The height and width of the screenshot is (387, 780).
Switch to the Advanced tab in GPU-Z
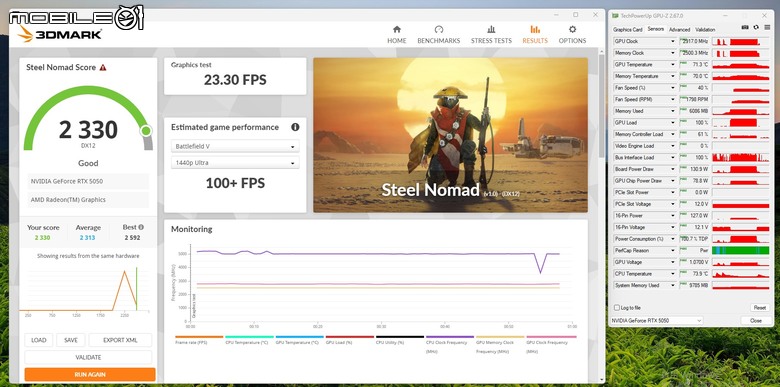[x=679, y=29]
